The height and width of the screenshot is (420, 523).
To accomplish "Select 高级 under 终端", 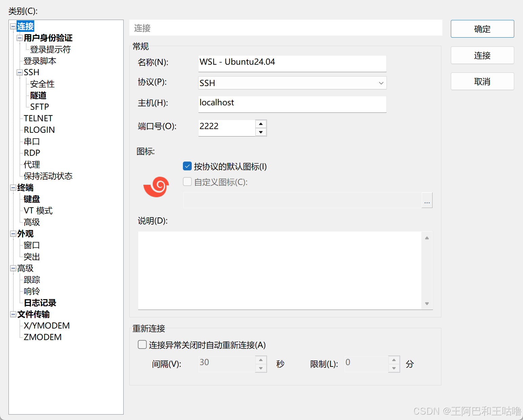I will point(32,222).
